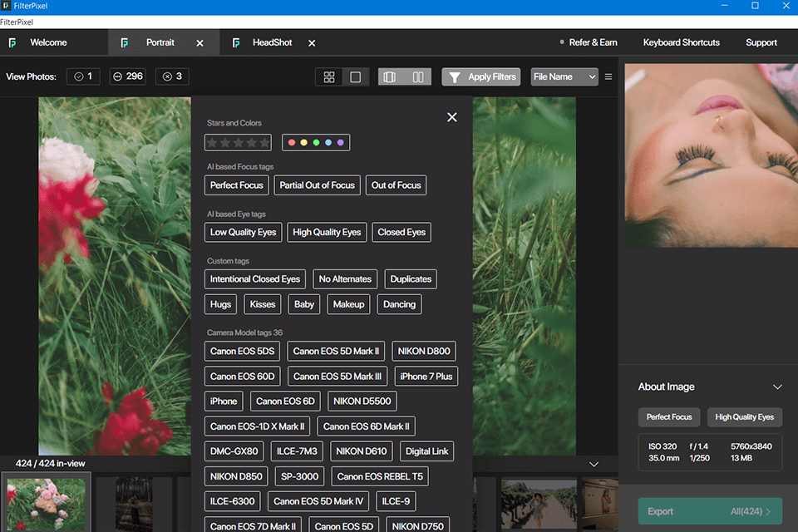Viewport: 798px width, 532px height.
Task: Filter by ILCE-7M3 camera model
Action: tap(297, 451)
